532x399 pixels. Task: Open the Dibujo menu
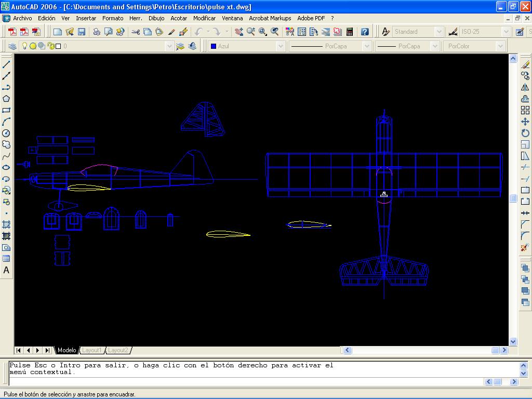pyautogui.click(x=156, y=18)
